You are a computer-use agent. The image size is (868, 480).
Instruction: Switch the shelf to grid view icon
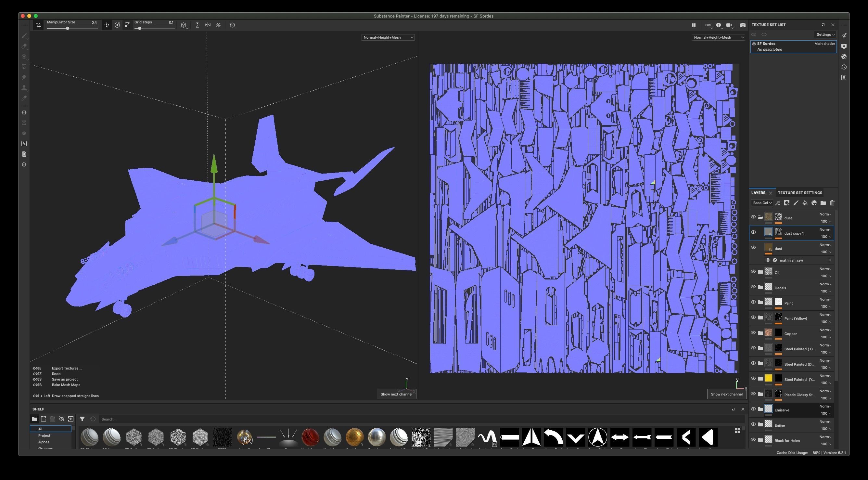(738, 431)
